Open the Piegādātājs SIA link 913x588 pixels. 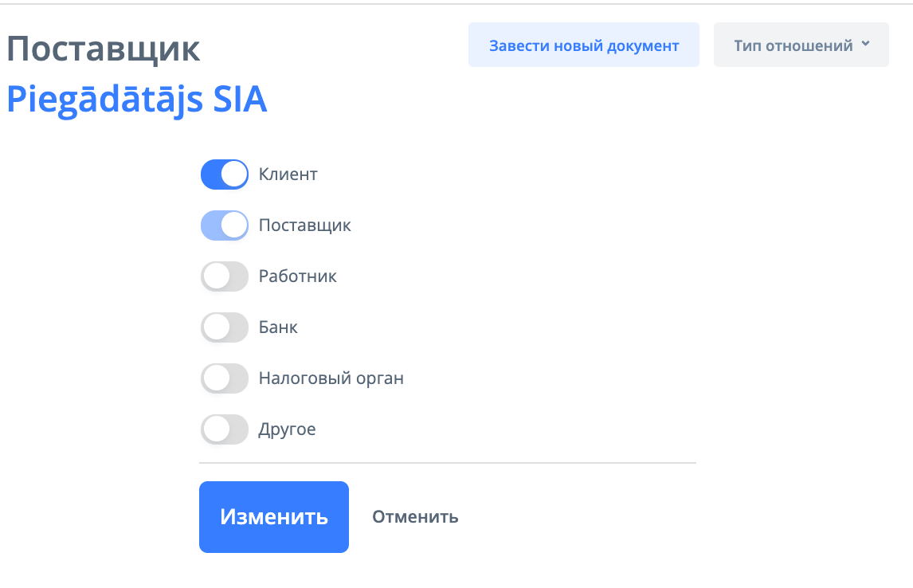[x=137, y=100]
